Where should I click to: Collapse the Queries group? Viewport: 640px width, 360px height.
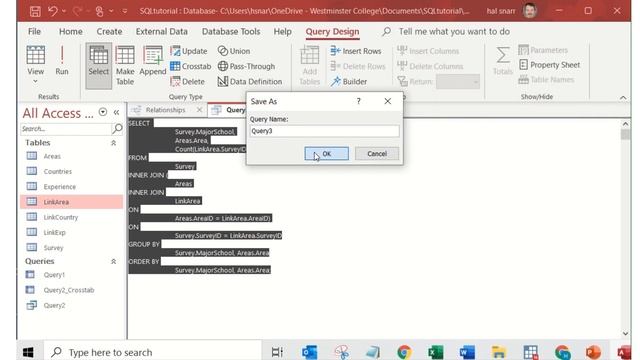pos(113,261)
